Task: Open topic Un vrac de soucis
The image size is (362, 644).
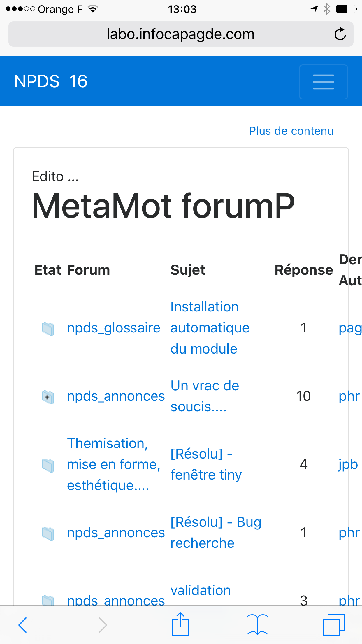Action: tap(205, 396)
